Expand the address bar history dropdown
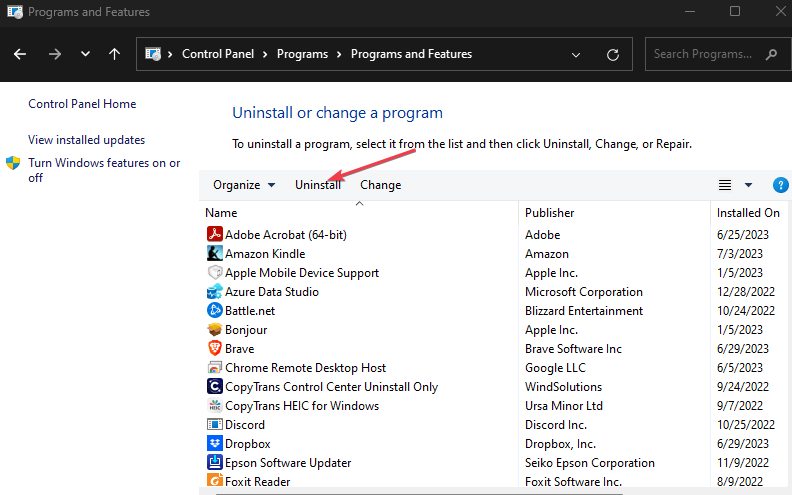The height and width of the screenshot is (495, 792). [x=576, y=54]
